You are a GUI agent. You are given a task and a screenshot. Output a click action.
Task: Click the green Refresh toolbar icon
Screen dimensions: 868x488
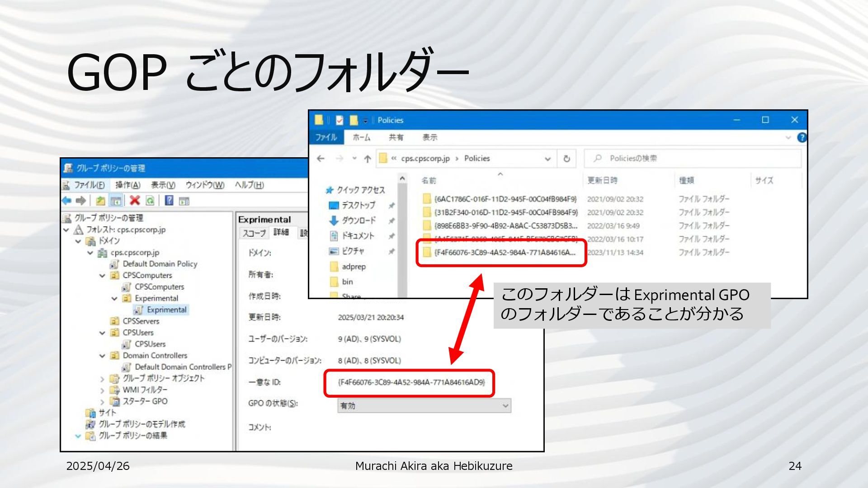150,201
